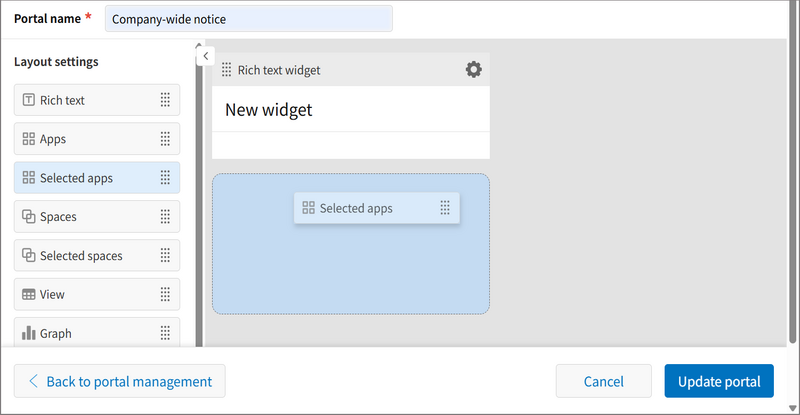
Task: Click the Spaces icon in the sidebar
Action: pyautogui.click(x=28, y=217)
